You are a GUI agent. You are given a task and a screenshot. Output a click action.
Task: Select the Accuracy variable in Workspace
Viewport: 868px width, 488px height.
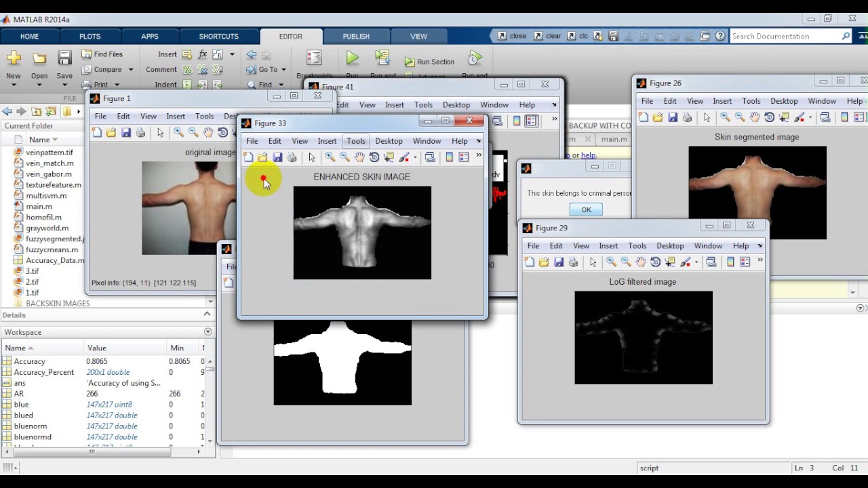(x=29, y=361)
